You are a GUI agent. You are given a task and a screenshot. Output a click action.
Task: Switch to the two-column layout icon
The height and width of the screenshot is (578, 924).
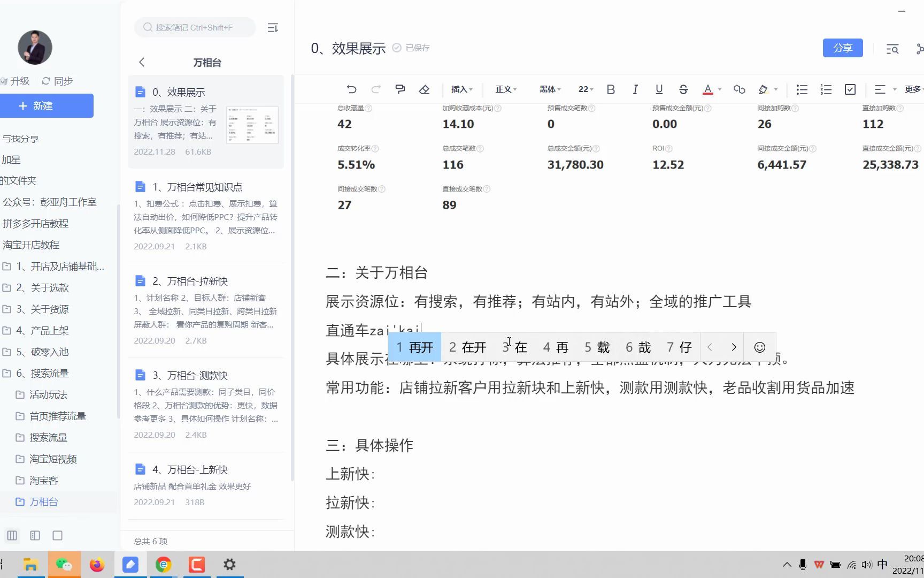pyautogui.click(x=35, y=535)
